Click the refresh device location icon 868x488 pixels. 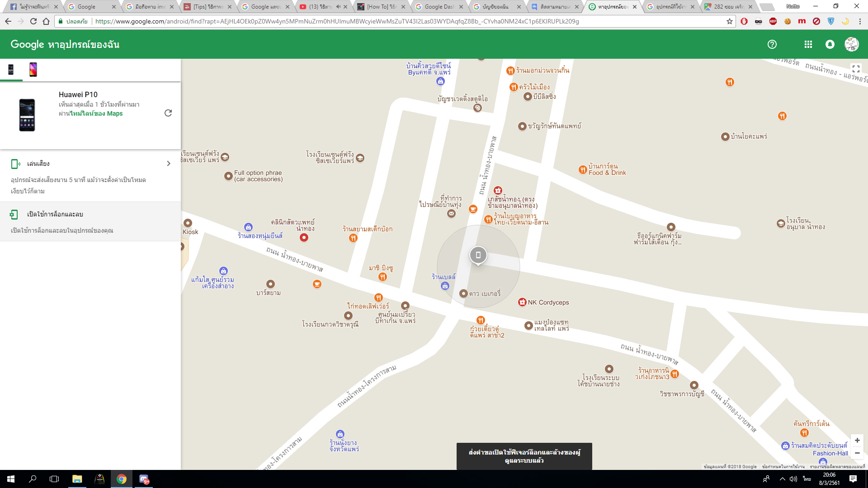point(168,113)
